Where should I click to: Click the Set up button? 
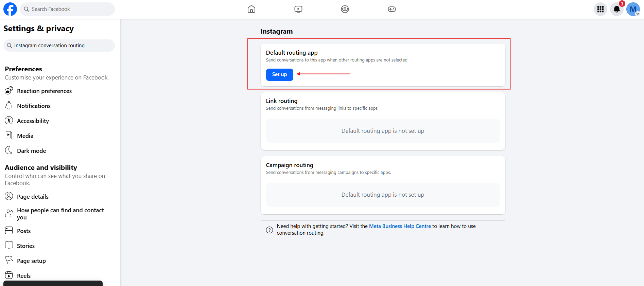(x=279, y=74)
